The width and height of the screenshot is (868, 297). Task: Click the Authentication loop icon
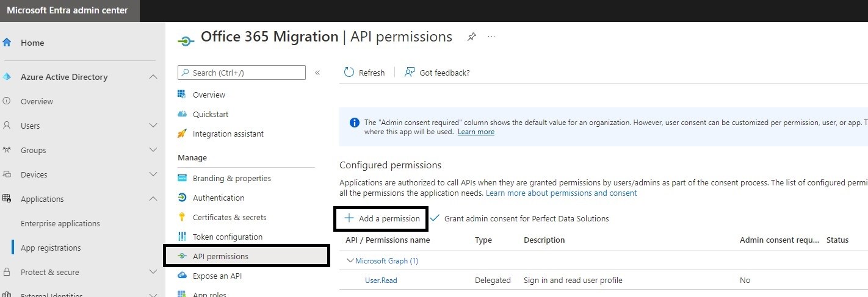point(181,198)
